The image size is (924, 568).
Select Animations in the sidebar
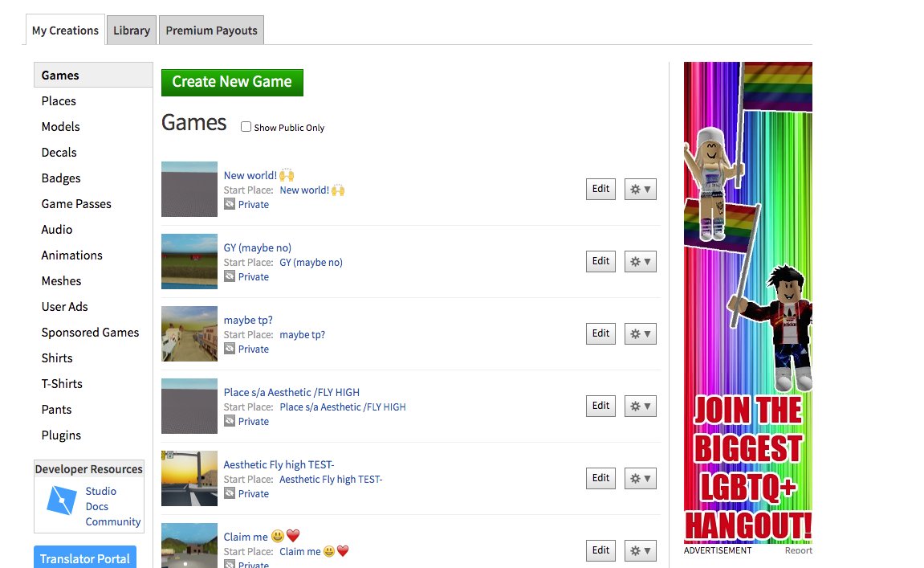[x=72, y=255]
